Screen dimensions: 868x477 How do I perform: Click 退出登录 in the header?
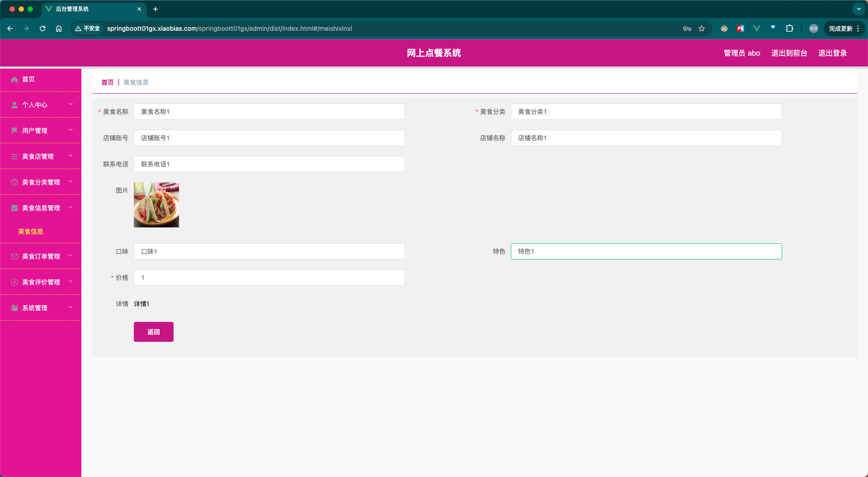[833, 53]
